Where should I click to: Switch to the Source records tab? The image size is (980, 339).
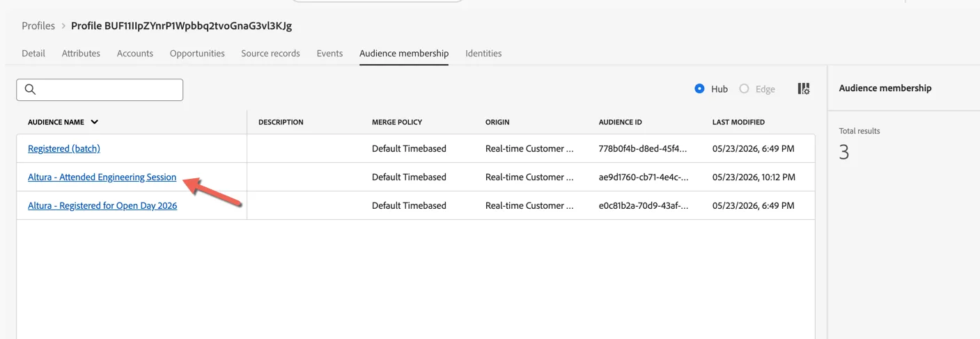[x=270, y=53]
